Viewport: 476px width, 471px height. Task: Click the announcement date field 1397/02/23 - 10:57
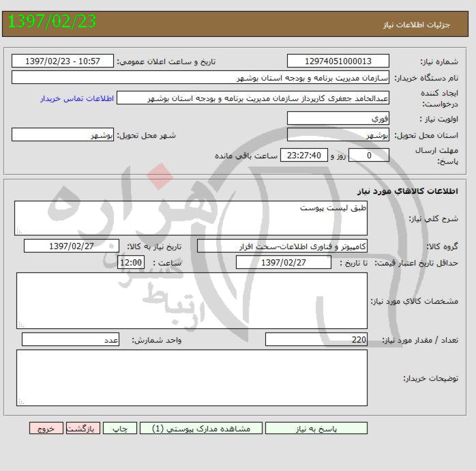point(63,61)
